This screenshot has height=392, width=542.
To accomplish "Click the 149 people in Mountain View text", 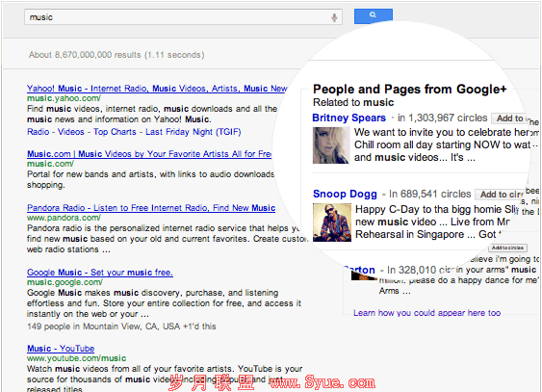I will [121, 327].
